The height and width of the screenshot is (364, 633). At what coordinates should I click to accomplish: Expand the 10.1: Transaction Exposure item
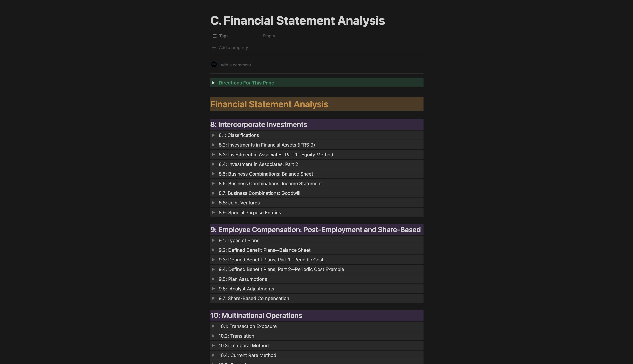[214, 326]
